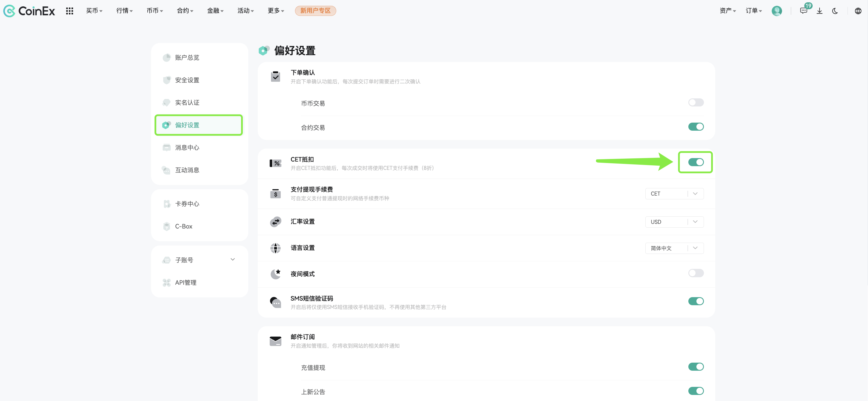
Task: Open the 更多 nav menu
Action: click(x=276, y=11)
